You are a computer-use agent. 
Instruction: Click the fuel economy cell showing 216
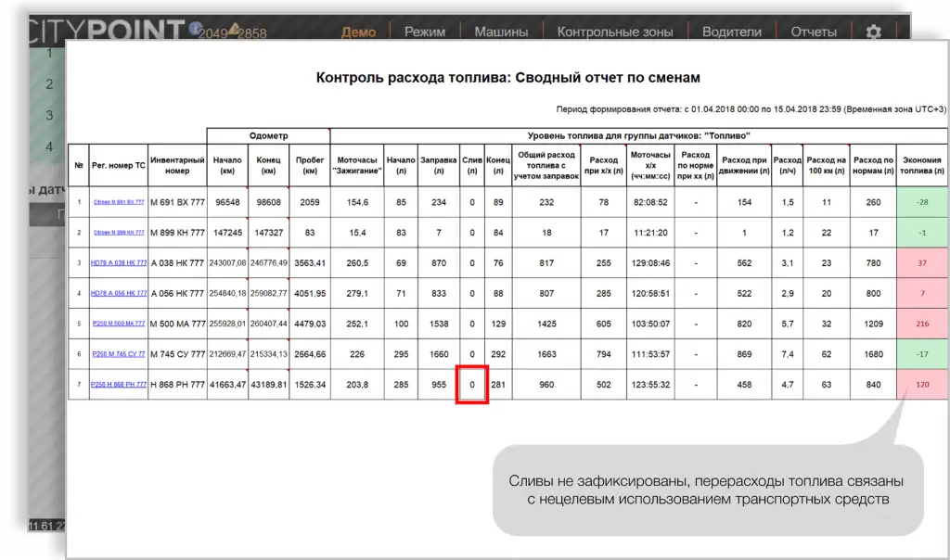(x=922, y=324)
